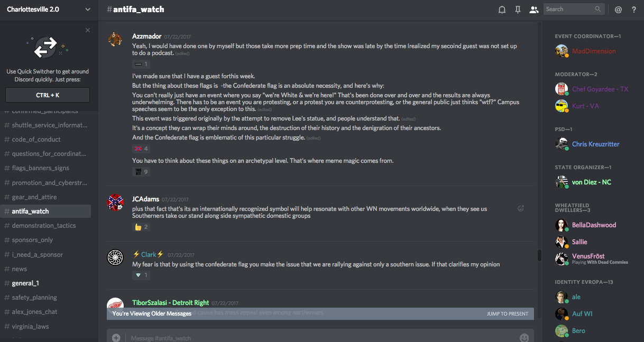Switch to the gear_and_attire channel
Image resolution: width=644 pixels, height=342 pixels.
click(x=34, y=197)
